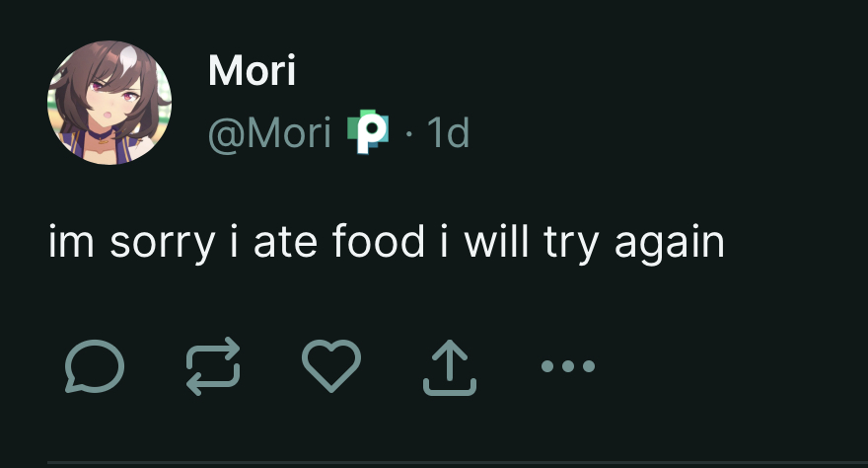This screenshot has height=468, width=868.
Task: Select the green plus P badge icon
Action: pos(367,133)
